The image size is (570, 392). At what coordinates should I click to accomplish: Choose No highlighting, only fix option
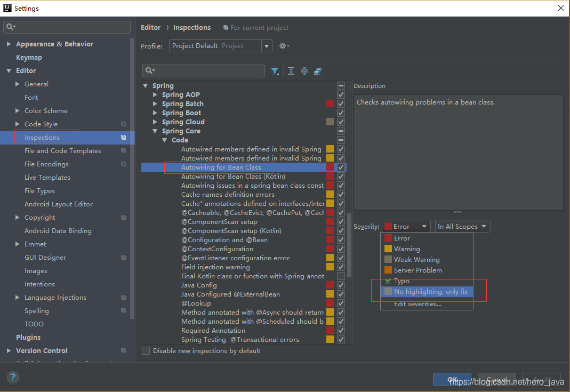click(427, 292)
